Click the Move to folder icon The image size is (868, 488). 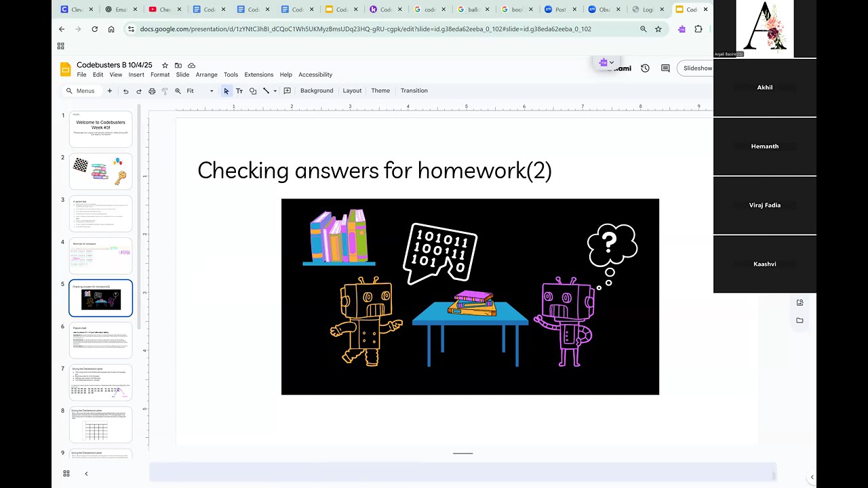click(178, 65)
